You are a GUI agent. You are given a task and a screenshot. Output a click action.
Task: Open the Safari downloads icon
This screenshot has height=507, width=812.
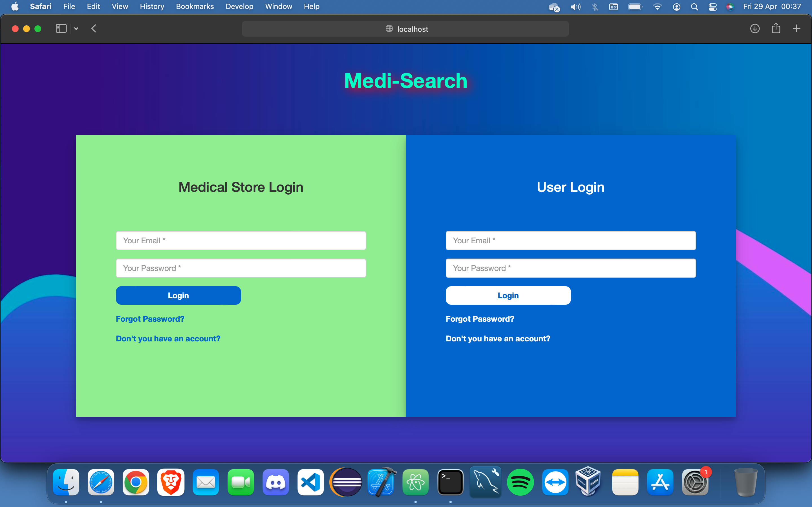[754, 28]
